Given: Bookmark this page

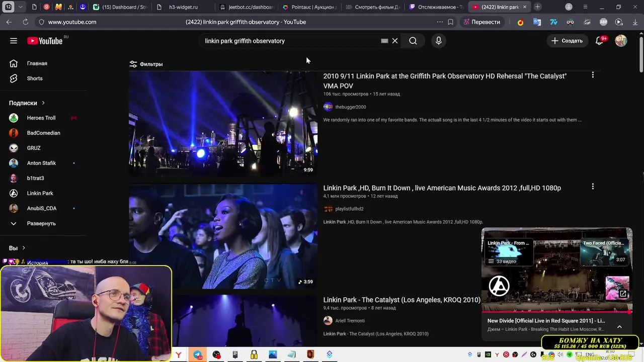Looking at the screenshot, I should tap(451, 22).
